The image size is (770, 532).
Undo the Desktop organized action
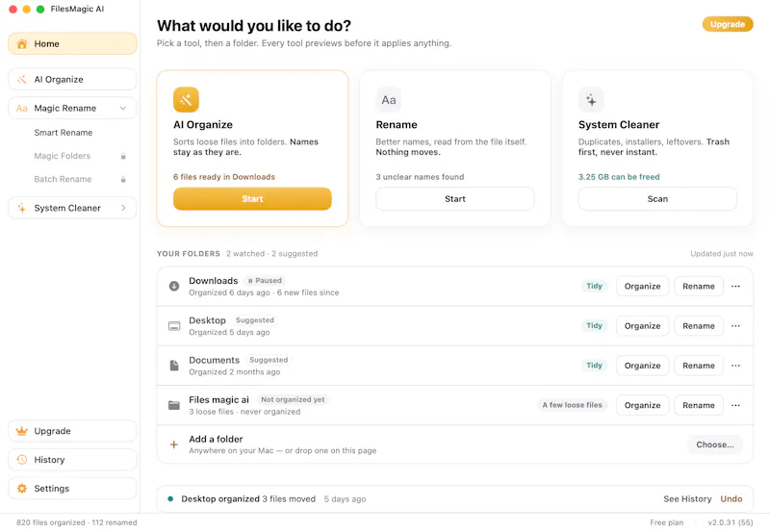click(731, 499)
